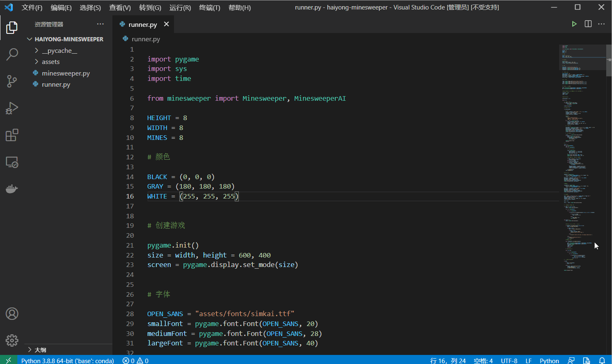The width and height of the screenshot is (612, 364).
Task: Close the runner.py editor tab
Action: tap(167, 24)
